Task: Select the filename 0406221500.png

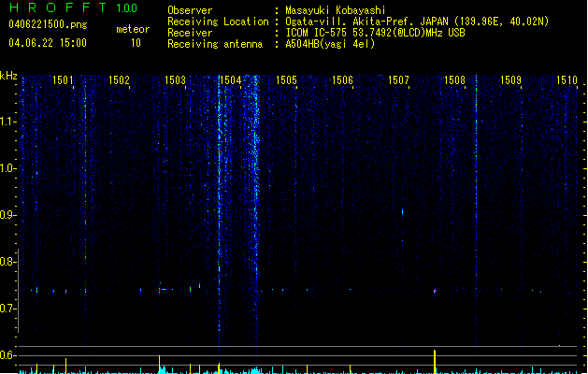Action: point(48,24)
